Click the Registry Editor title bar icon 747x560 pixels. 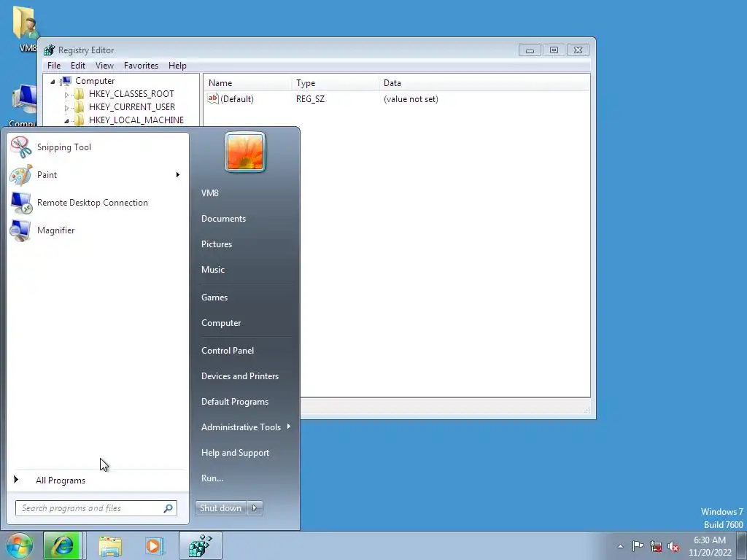[x=50, y=50]
